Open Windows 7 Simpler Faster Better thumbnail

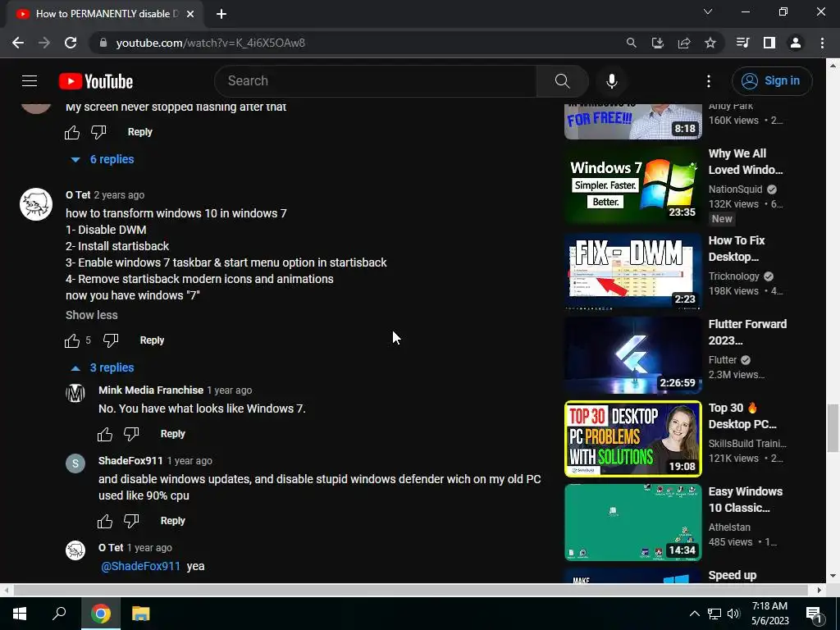[x=632, y=186]
